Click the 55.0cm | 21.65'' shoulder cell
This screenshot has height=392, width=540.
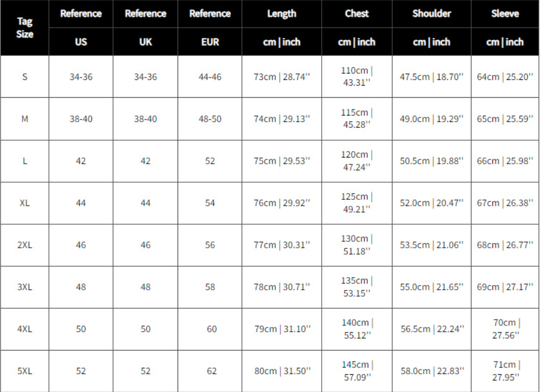click(431, 287)
